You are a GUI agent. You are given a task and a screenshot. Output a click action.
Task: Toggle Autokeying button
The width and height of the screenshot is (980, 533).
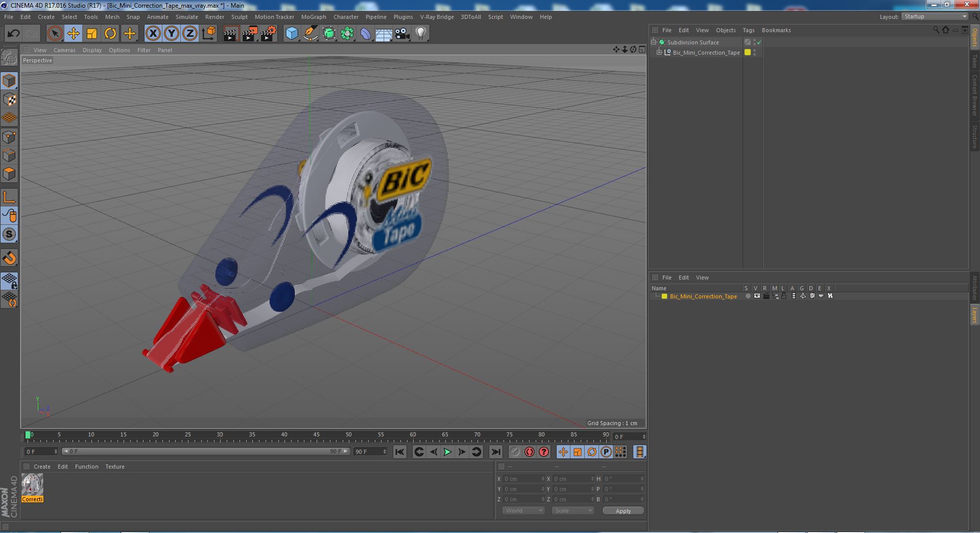pos(530,452)
